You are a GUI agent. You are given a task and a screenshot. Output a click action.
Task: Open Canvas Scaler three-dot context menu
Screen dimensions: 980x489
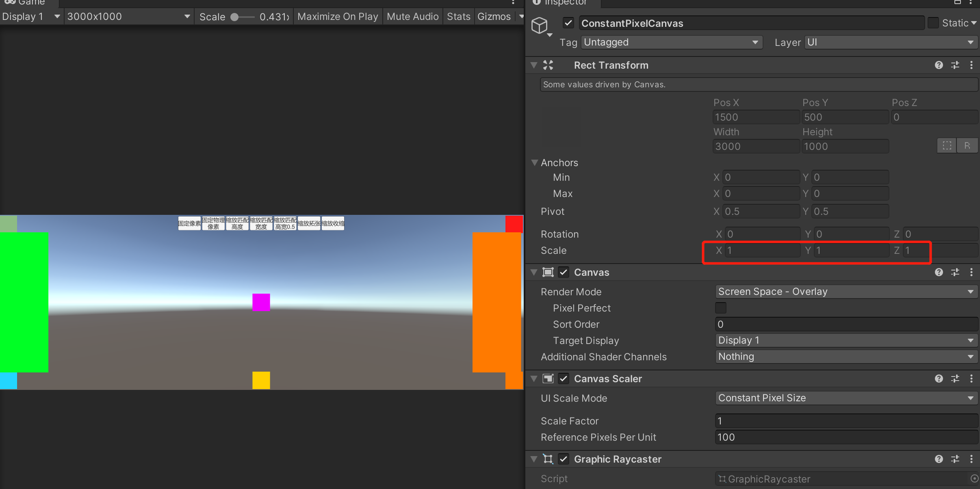(x=971, y=379)
